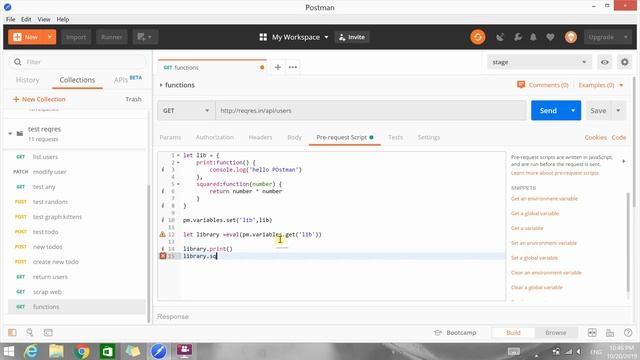
Task: Select the scrap web request
Action: tap(77, 292)
